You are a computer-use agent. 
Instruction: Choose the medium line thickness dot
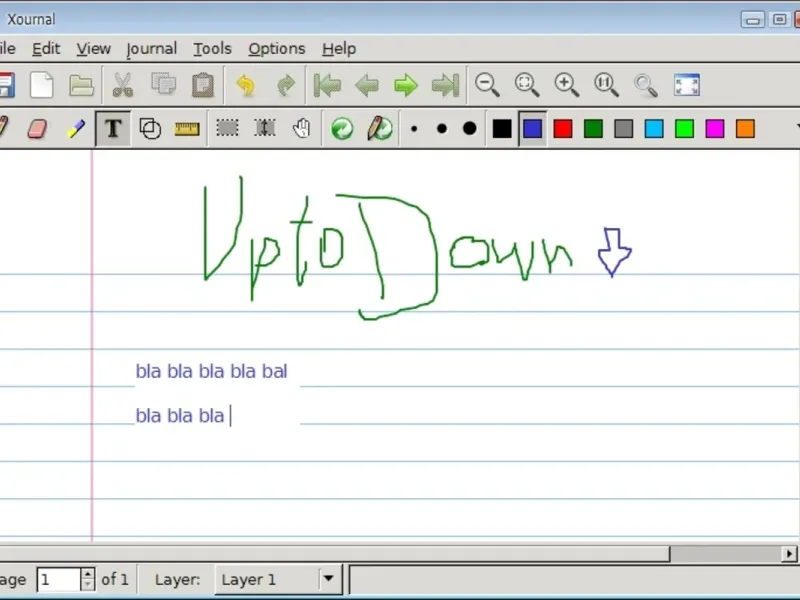(x=442, y=129)
